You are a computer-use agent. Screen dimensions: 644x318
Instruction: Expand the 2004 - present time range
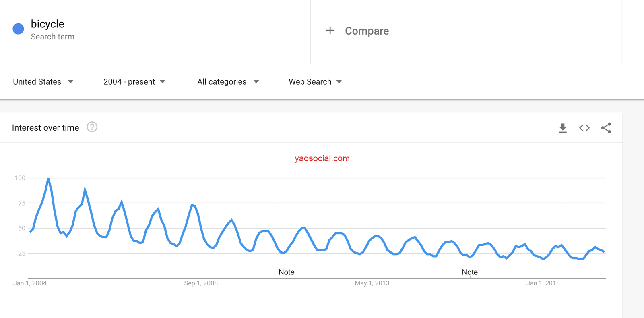pos(134,82)
